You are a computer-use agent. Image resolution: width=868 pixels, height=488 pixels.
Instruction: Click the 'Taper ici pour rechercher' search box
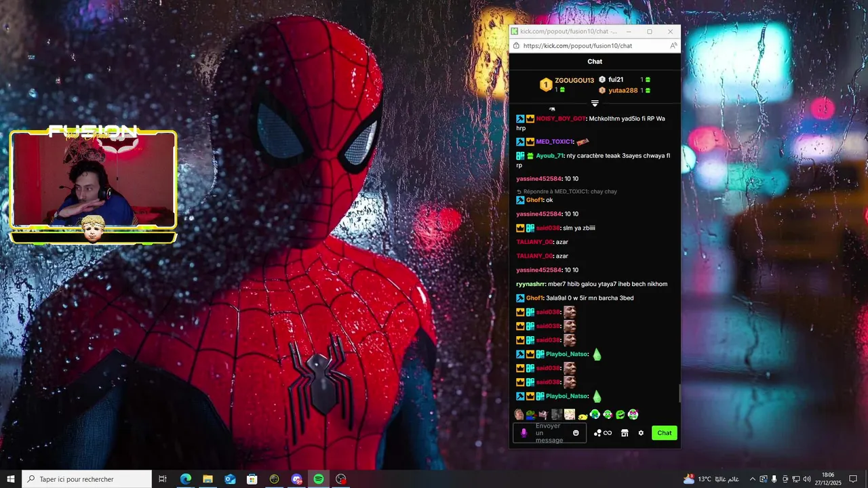pos(87,479)
